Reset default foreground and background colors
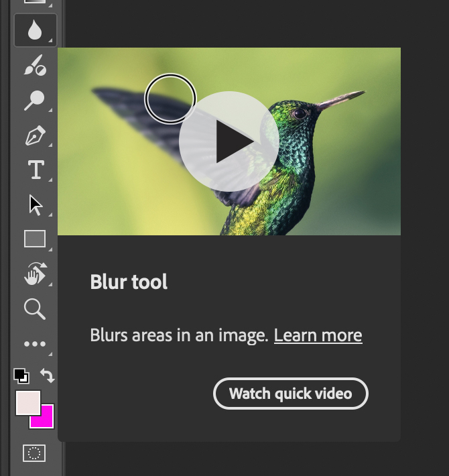This screenshot has height=476, width=449. 21,376
